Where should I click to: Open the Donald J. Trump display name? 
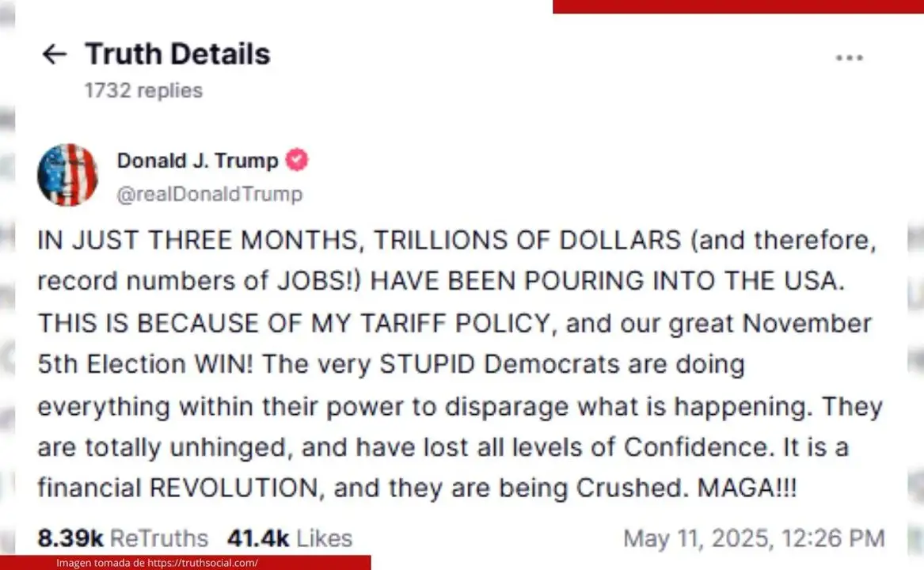[197, 161]
